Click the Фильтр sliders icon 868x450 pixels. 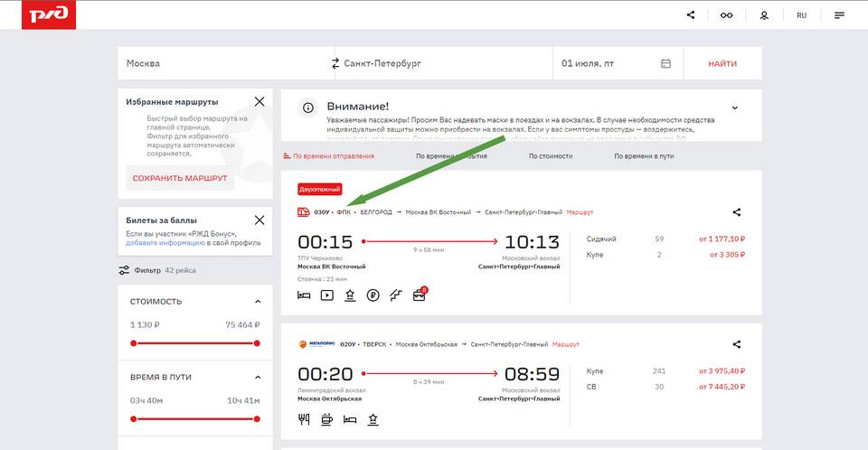pyautogui.click(x=124, y=270)
